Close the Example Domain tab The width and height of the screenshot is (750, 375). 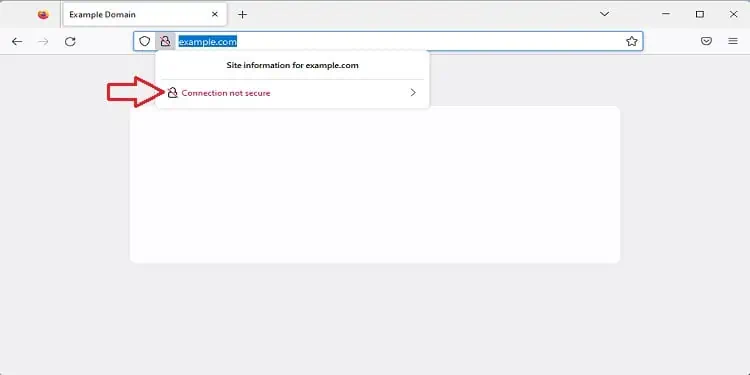[215, 14]
